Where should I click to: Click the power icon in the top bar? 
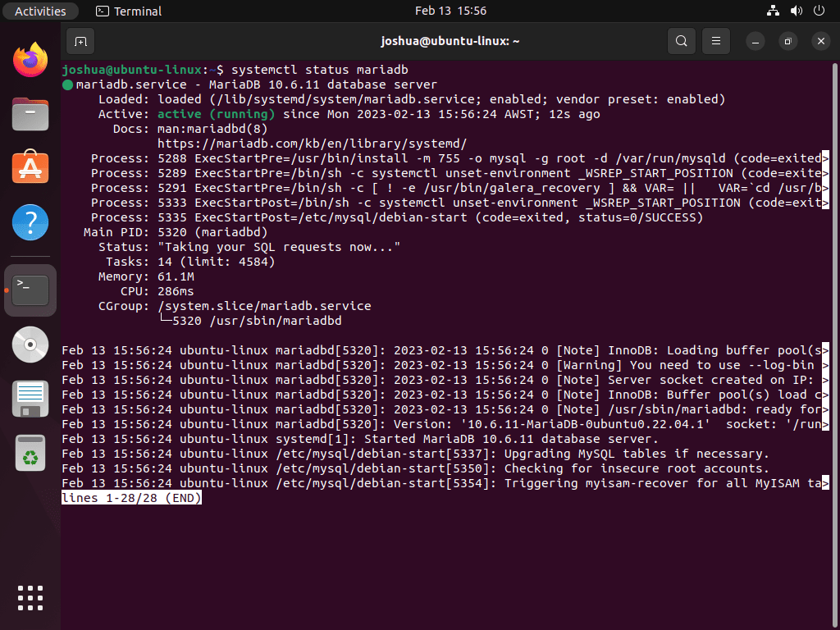click(x=818, y=11)
